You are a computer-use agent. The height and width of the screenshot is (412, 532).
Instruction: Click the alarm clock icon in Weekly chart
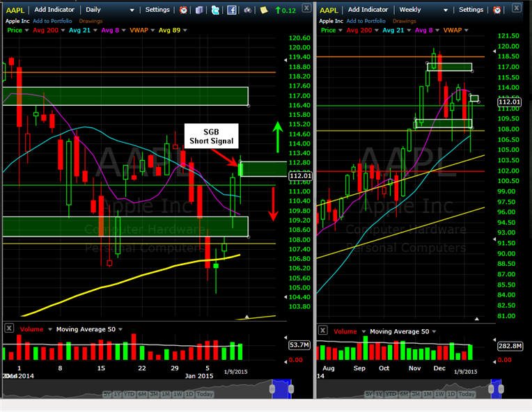click(497, 10)
